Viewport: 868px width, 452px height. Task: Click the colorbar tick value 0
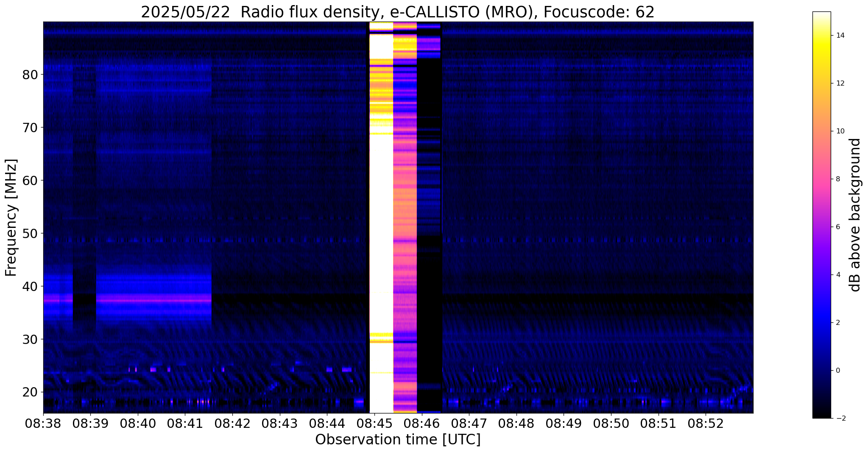(x=838, y=371)
